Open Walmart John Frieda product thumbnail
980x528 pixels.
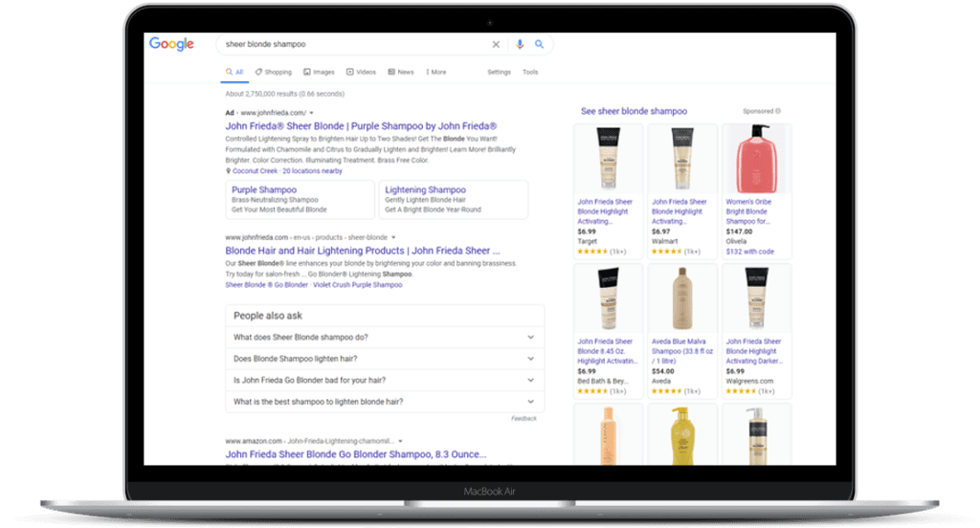coord(681,159)
